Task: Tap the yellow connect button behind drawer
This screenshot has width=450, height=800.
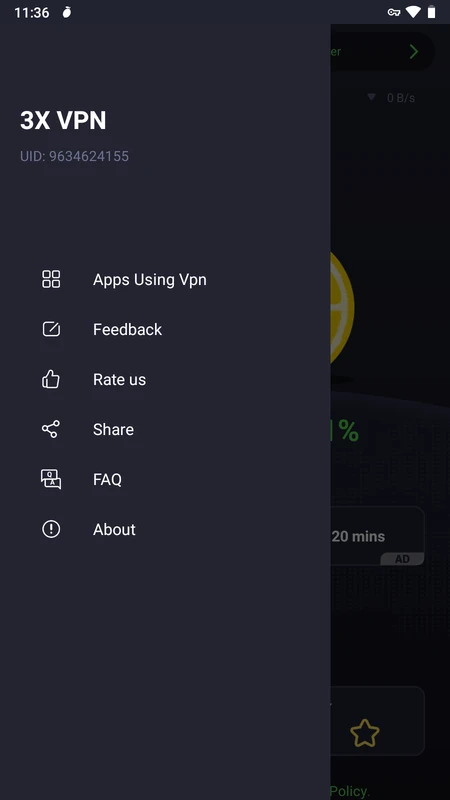Action: 342,308
